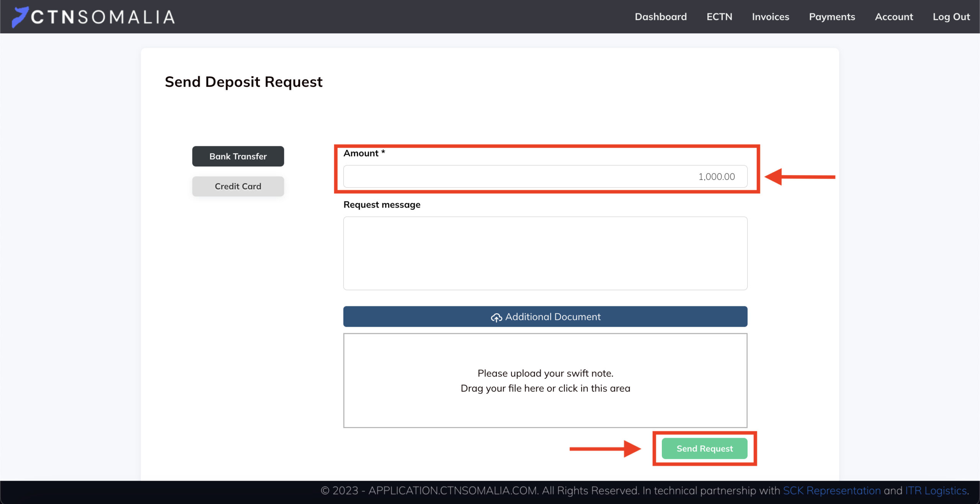This screenshot has height=504, width=980.
Task: Click inside the Request message textarea
Action: (x=545, y=253)
